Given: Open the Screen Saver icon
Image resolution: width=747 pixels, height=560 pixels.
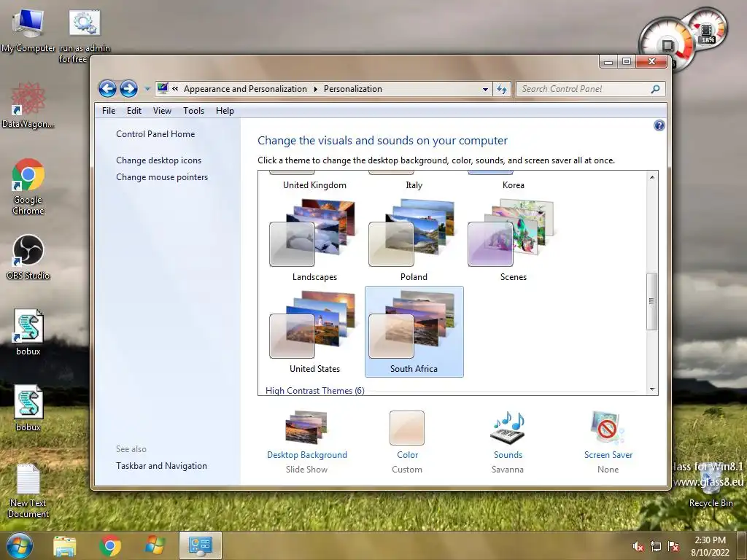Looking at the screenshot, I should coord(607,427).
